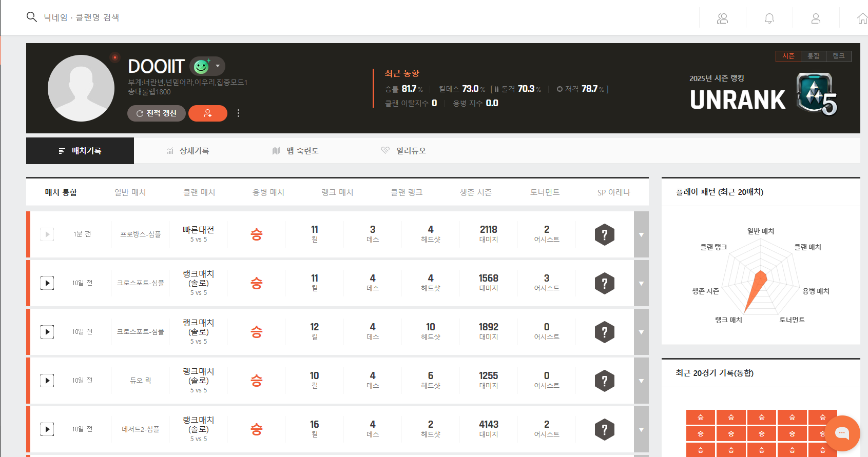
Task: Open the user account icon
Action: (x=816, y=18)
